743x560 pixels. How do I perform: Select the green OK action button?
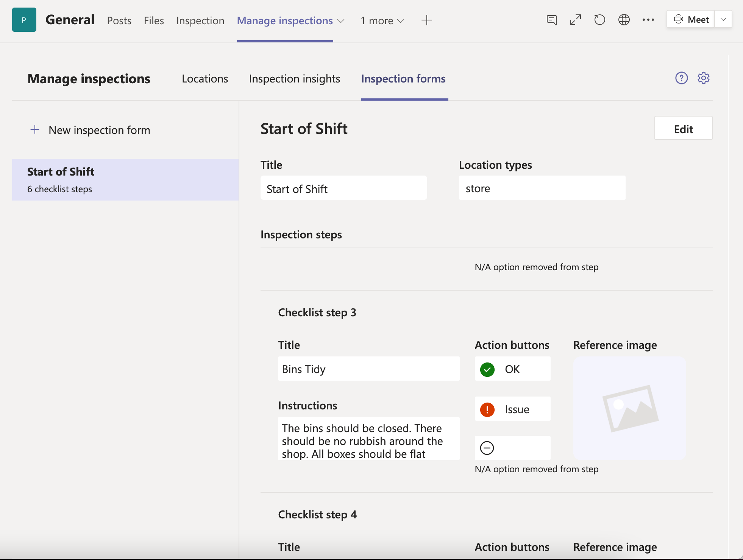click(x=512, y=369)
